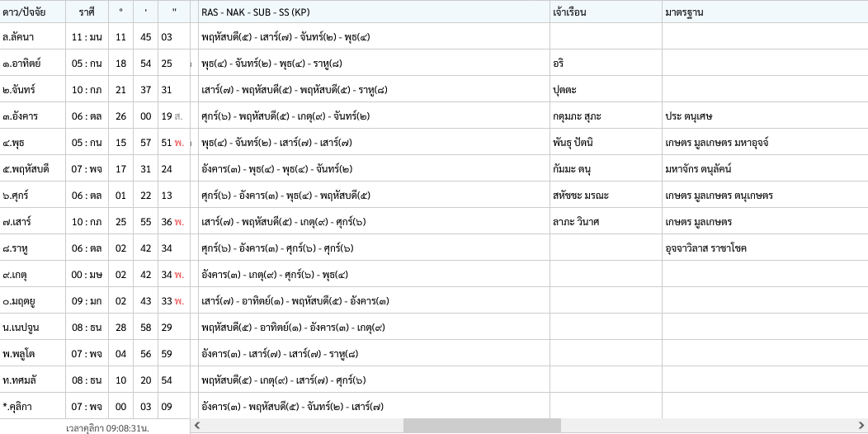The image size is (868, 434).
Task: Click the 05 : กน cell in ๑.อาทิตย์ row
Action: pos(87,63)
